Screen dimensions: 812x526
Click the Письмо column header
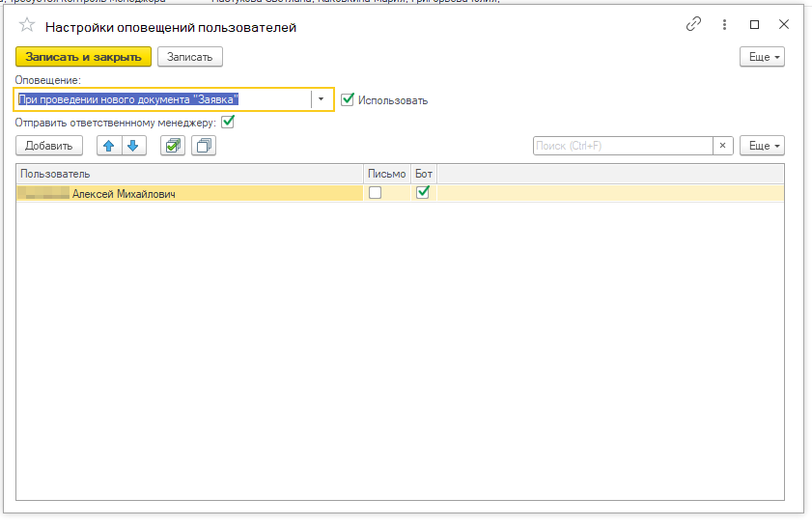pyautogui.click(x=387, y=174)
